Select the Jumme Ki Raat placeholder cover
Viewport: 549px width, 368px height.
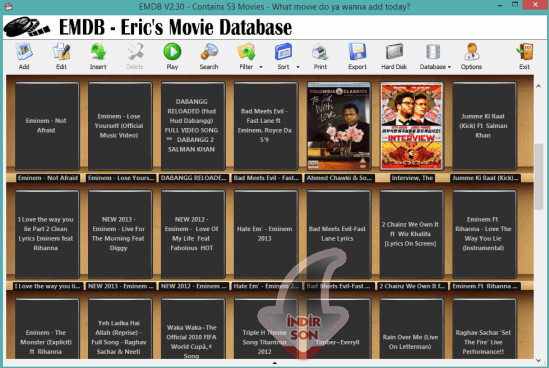(484, 126)
